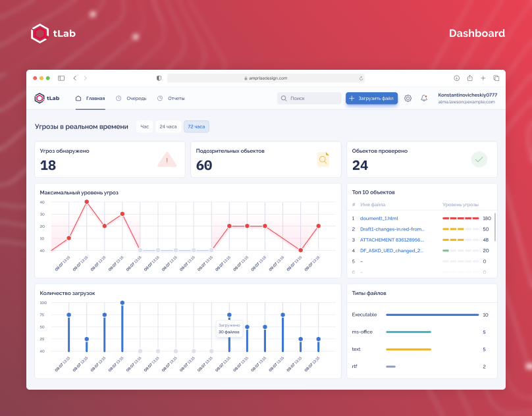Switch to the 'Отчеты' tab
532x416 pixels.
(171, 98)
